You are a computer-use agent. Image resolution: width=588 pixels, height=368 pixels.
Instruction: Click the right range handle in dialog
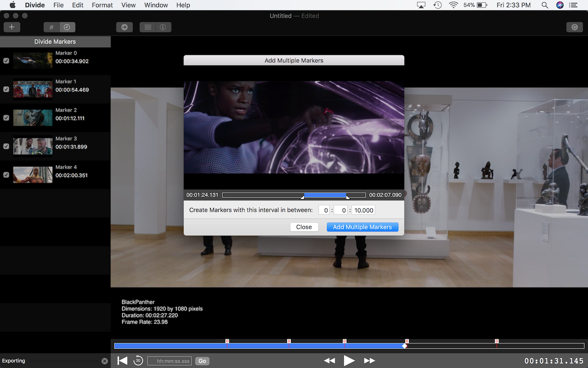(x=348, y=197)
